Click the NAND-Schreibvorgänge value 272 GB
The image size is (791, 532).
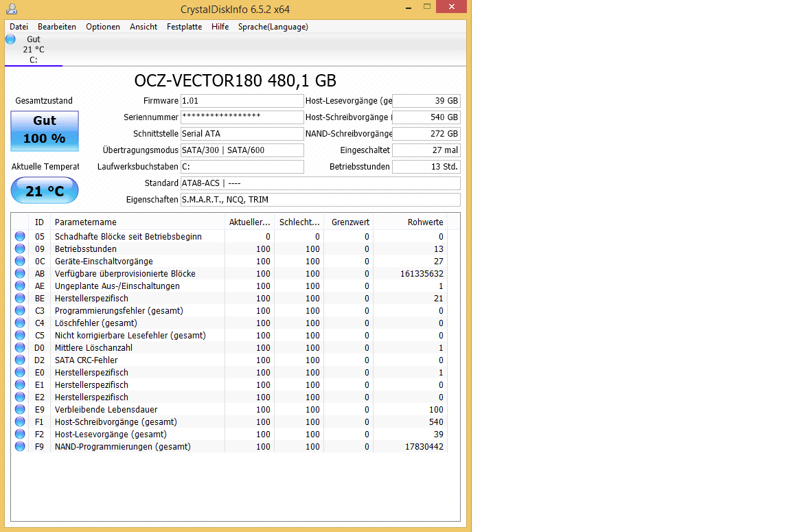tap(426, 134)
